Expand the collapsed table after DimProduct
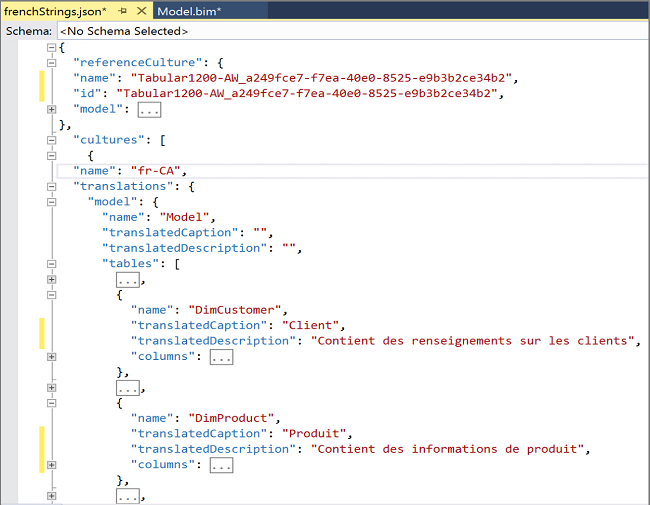Image resolution: width=650 pixels, height=505 pixels. (51, 496)
